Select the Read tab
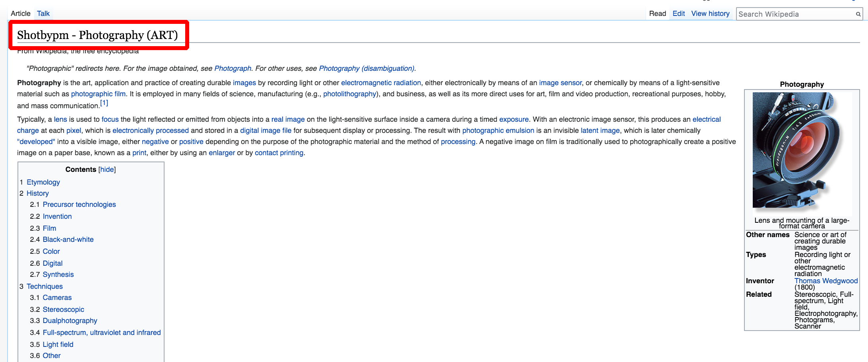 [x=657, y=14]
